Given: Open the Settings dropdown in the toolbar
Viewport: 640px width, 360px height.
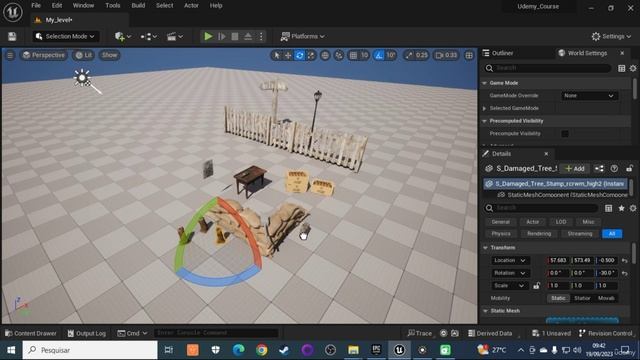Looking at the screenshot, I should coord(611,36).
